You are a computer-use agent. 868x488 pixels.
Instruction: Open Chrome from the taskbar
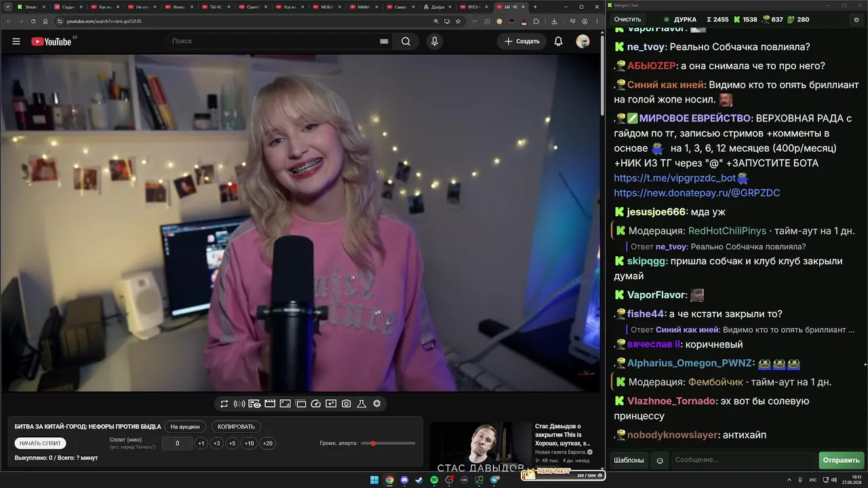[389, 480]
